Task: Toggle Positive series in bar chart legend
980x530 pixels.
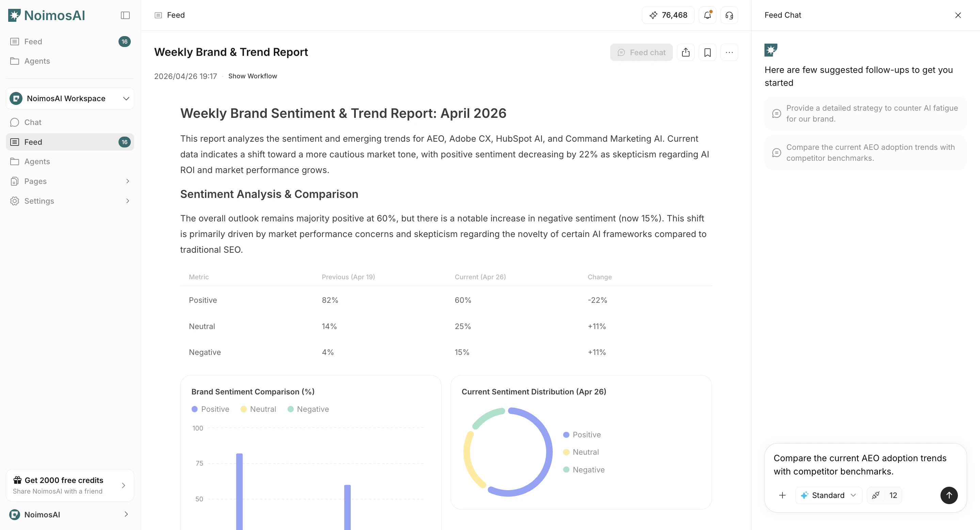Action: click(210, 409)
